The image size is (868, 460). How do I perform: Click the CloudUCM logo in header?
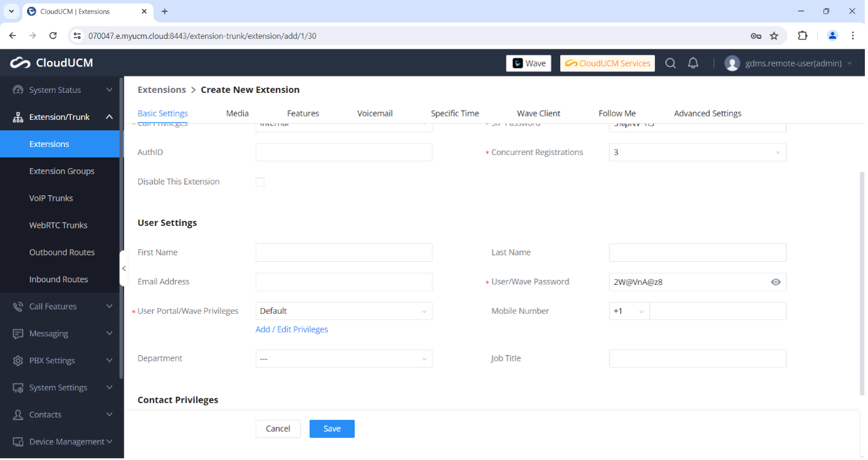coord(51,63)
